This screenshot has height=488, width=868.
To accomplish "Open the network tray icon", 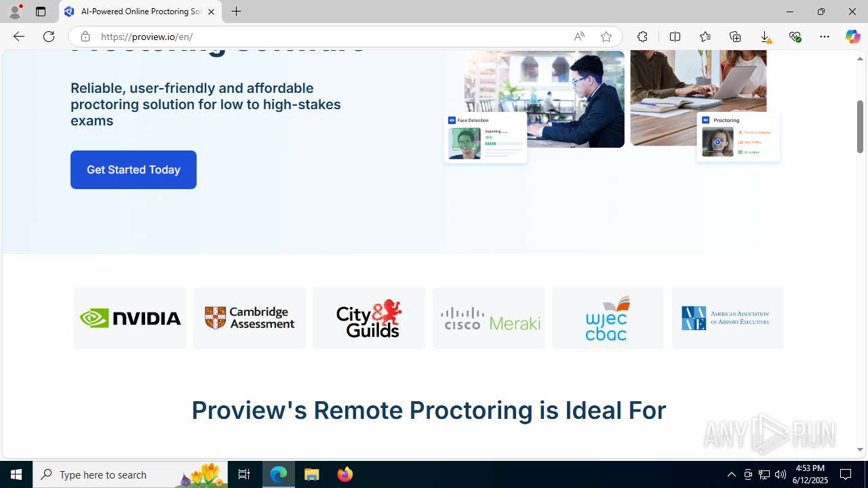I will [764, 474].
